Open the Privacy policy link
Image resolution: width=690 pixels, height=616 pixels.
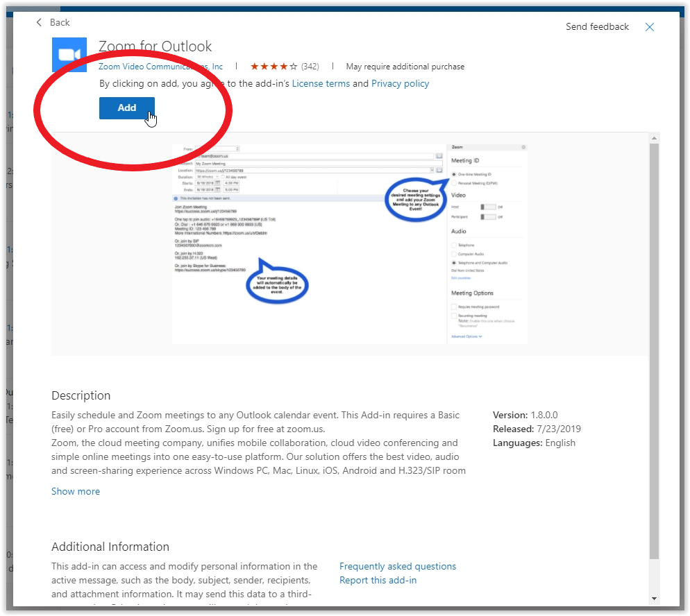tap(400, 83)
